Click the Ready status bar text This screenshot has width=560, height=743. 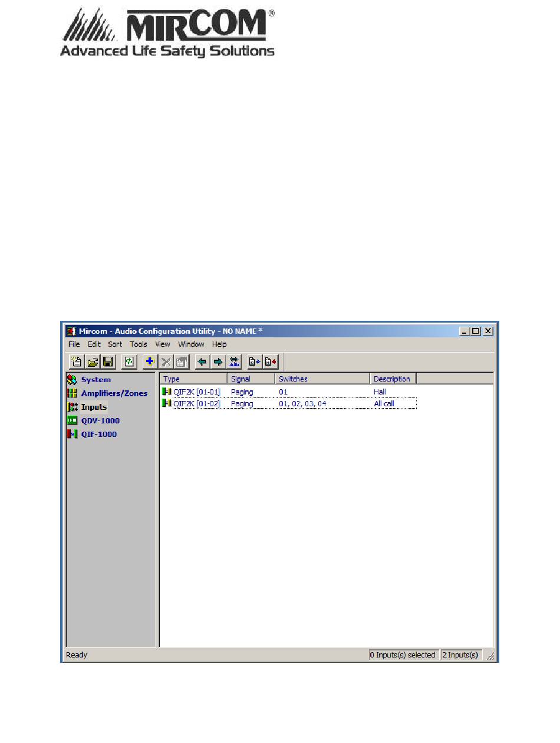(76, 655)
